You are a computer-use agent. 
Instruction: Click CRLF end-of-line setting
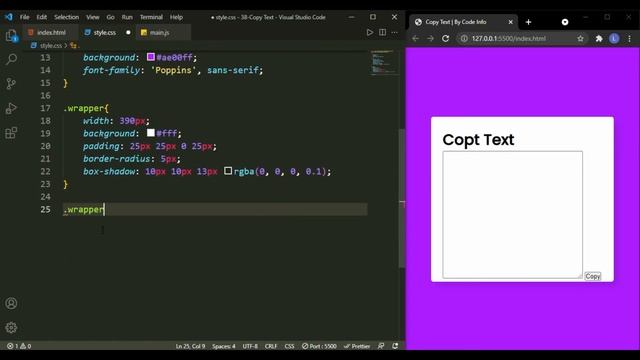coord(271,346)
